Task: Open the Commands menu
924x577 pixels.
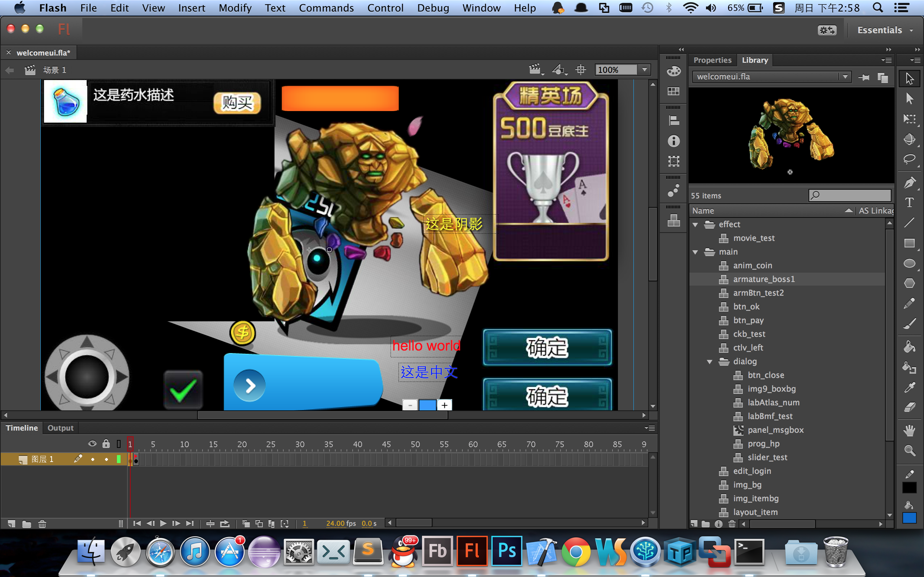Action: 326,8
